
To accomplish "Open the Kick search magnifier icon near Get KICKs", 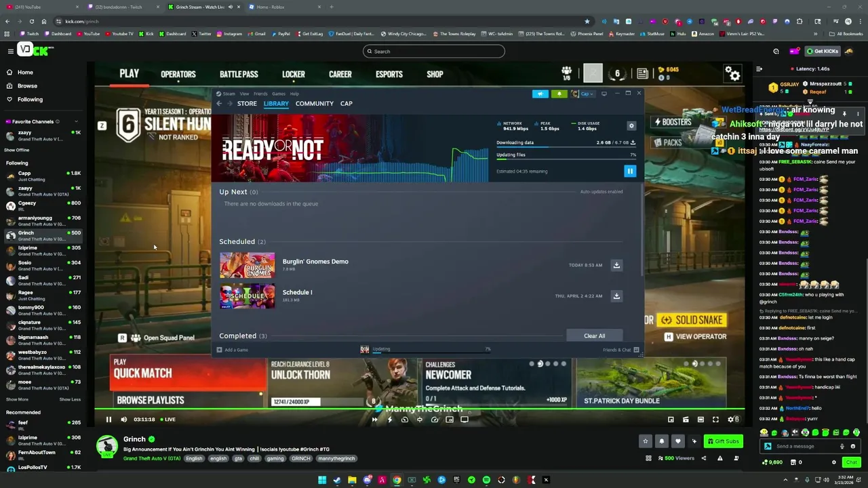I will click(x=776, y=51).
